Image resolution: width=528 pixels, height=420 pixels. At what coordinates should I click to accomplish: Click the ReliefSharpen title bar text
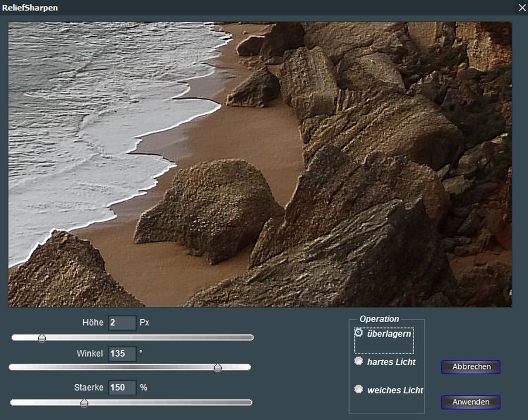pos(30,8)
